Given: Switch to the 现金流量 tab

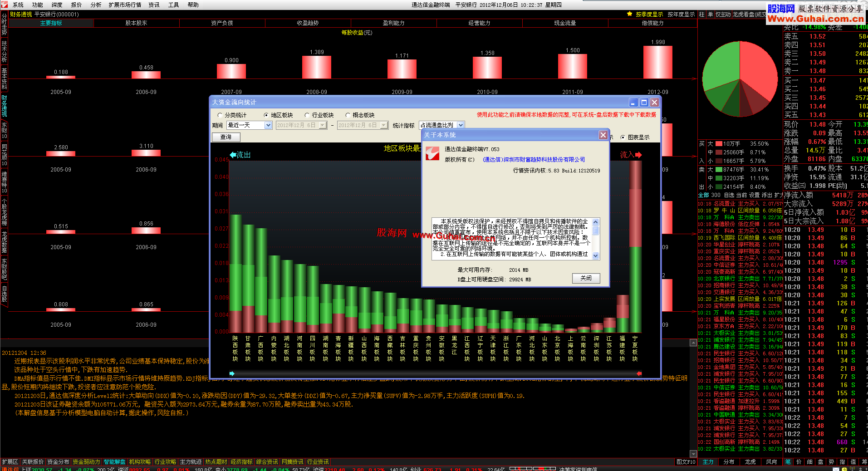Looking at the screenshot, I should pos(565,23).
